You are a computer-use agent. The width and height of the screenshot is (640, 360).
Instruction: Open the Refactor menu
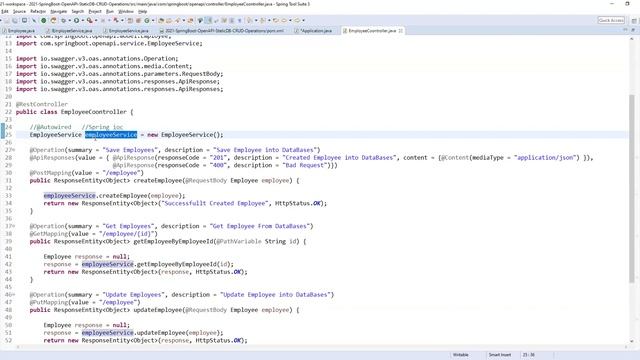38,11
